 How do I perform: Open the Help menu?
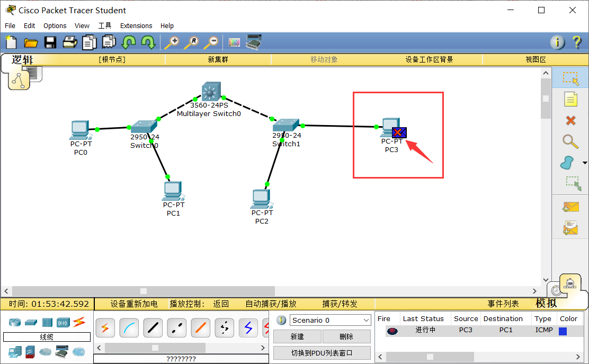tap(167, 25)
